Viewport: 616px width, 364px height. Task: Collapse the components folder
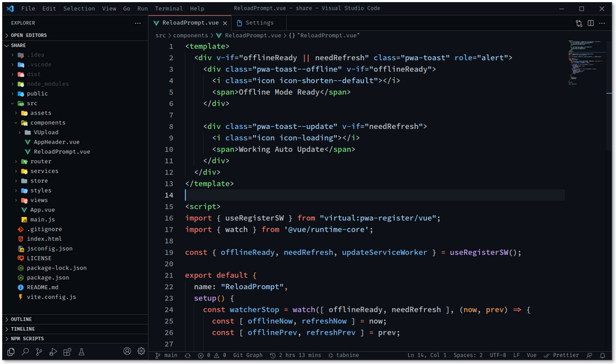point(48,122)
